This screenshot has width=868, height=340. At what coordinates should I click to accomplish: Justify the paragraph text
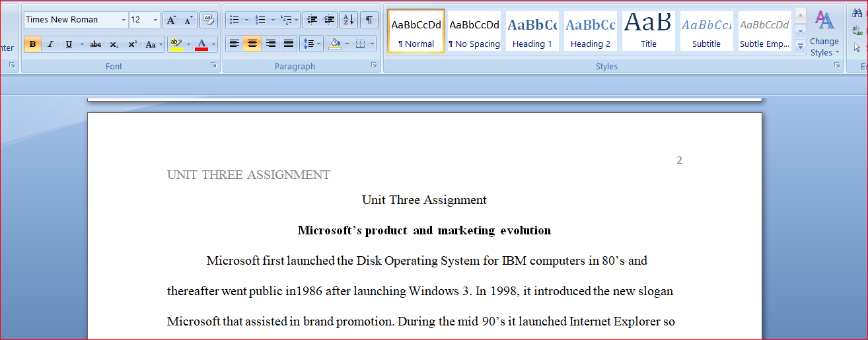[288, 44]
